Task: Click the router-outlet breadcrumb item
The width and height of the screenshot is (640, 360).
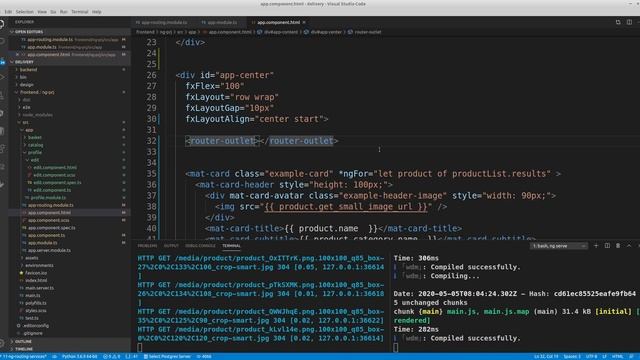Action: point(367,32)
